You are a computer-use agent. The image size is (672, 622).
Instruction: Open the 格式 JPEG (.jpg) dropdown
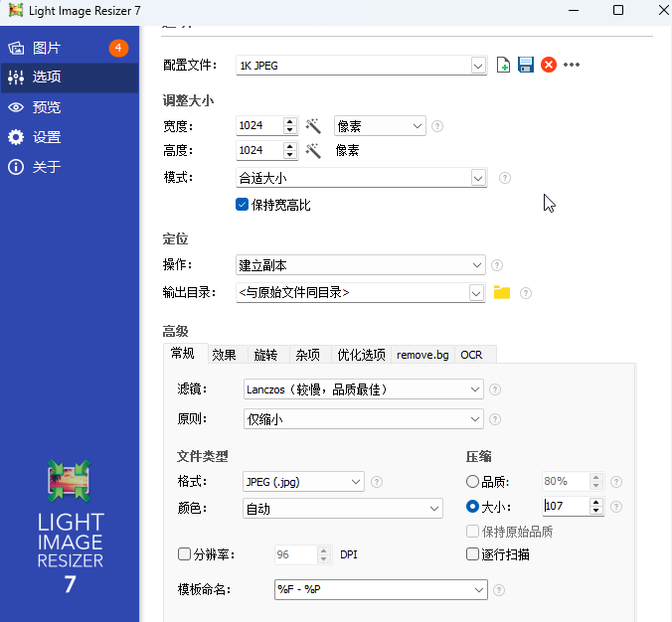[357, 482]
